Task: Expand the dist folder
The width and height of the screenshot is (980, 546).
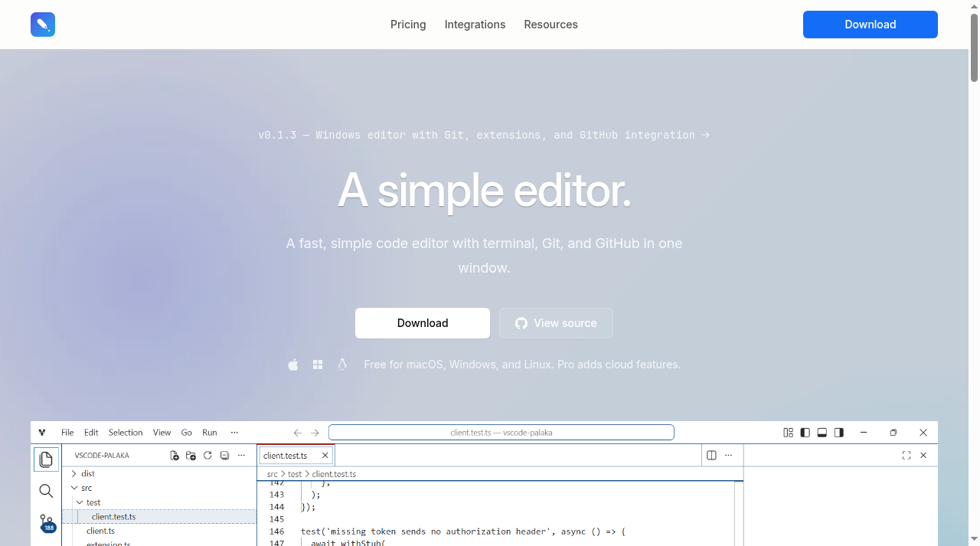Action: pos(159,474)
